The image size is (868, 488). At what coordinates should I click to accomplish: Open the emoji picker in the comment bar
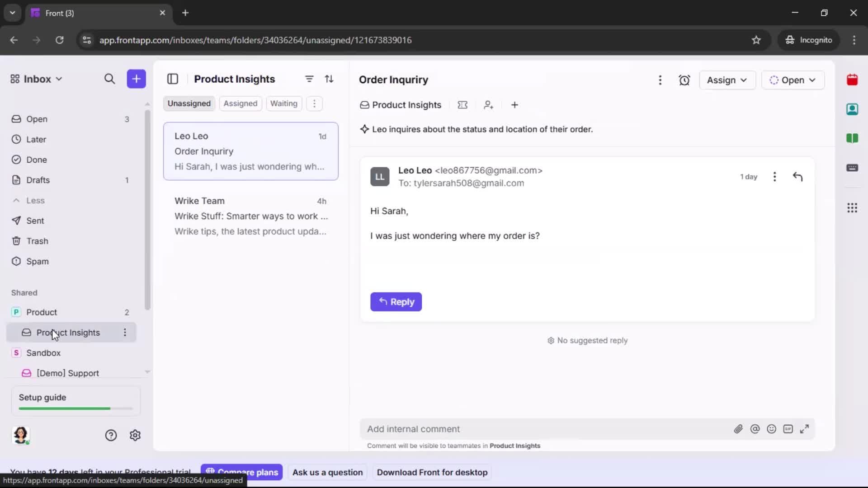pos(772,429)
